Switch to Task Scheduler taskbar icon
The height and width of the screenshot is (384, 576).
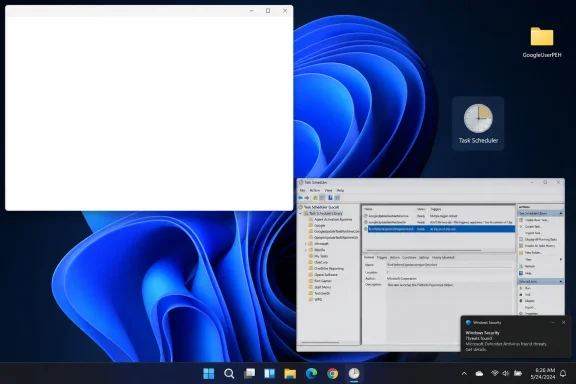click(x=354, y=373)
